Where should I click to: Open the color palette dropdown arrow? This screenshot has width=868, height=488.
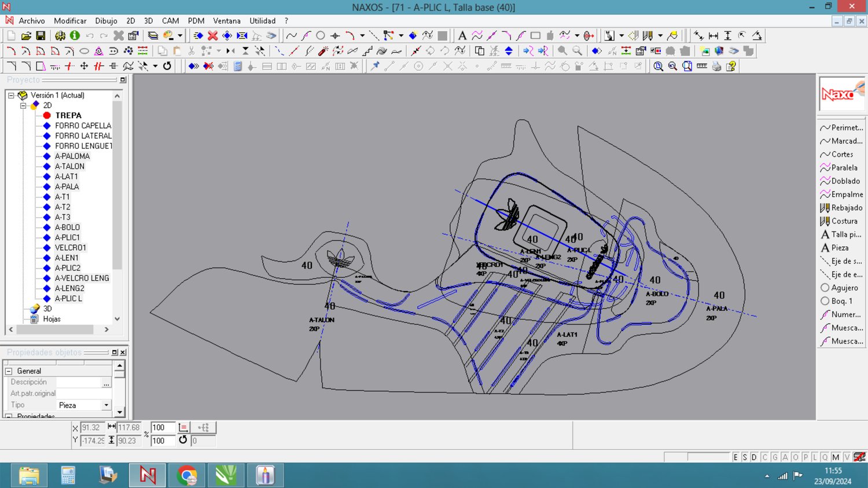pos(180,36)
